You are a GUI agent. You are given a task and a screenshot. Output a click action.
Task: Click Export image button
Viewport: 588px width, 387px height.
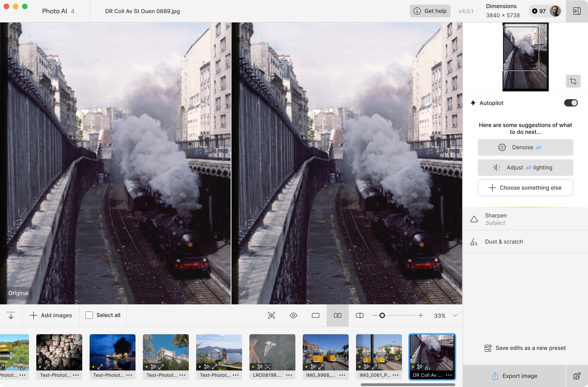514,376
